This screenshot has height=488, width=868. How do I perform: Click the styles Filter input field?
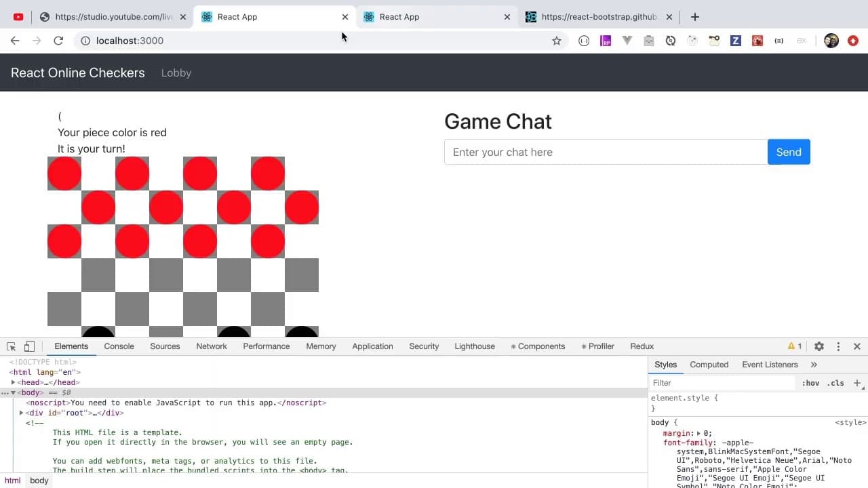point(722,383)
